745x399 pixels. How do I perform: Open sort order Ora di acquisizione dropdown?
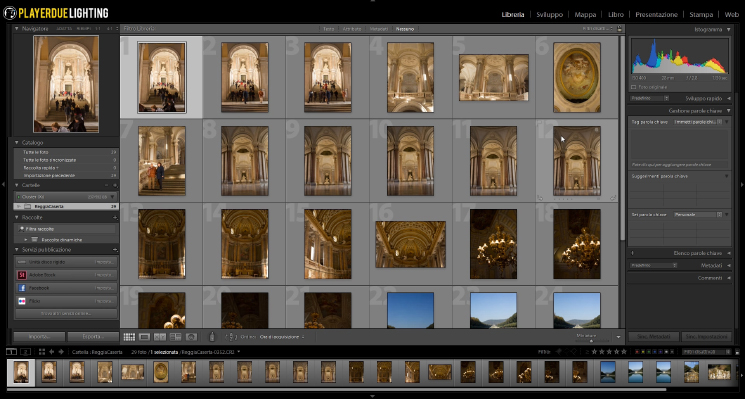tap(281, 337)
